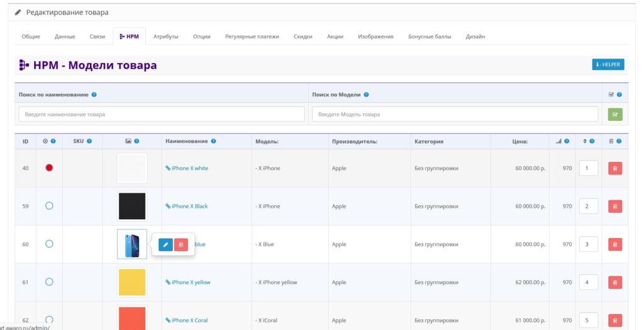Switch to the 'Связи' tab

(x=97, y=36)
